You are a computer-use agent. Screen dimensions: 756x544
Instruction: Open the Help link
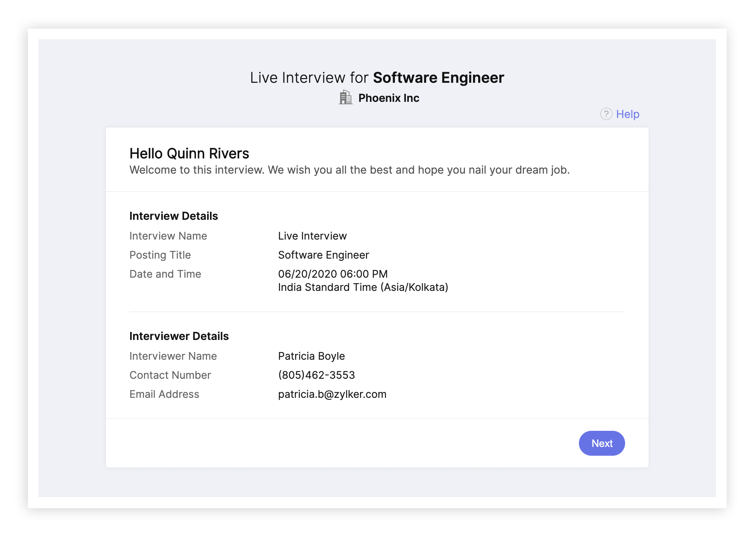pos(627,114)
